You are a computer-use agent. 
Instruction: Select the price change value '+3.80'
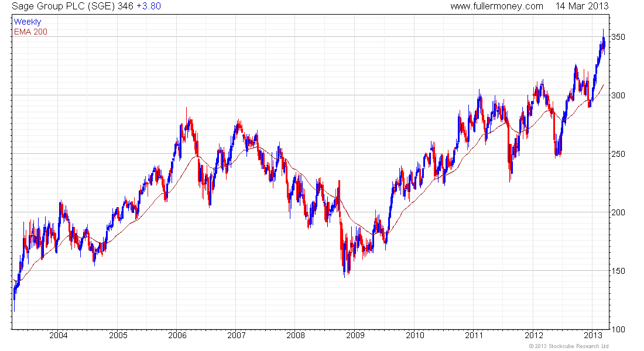[149, 6]
